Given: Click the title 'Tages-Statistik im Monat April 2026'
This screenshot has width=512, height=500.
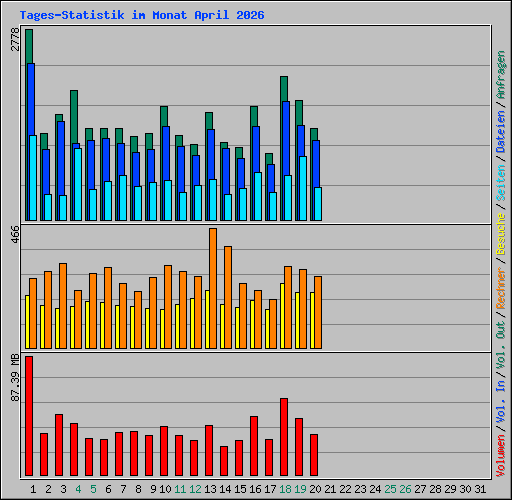Looking at the screenshot, I should (142, 15).
